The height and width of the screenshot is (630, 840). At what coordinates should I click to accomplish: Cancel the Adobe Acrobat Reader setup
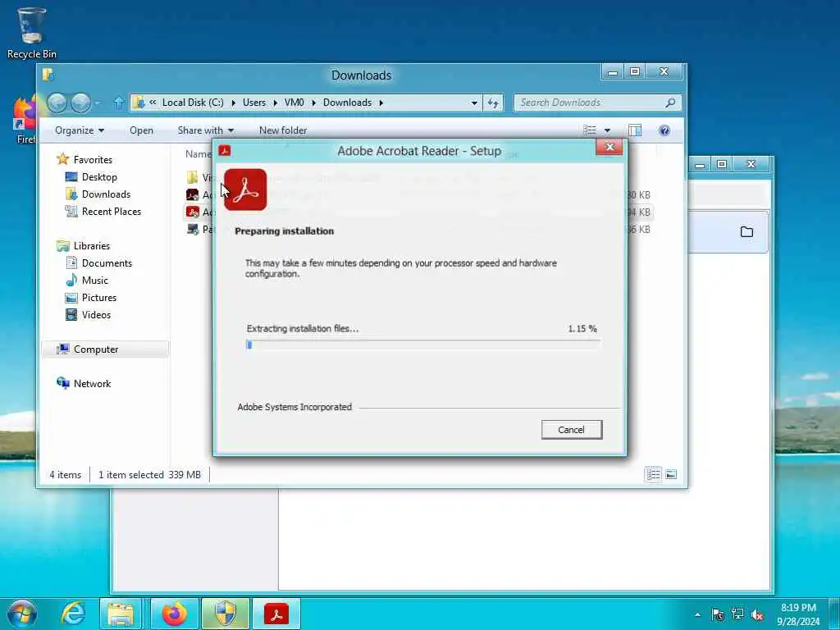(572, 430)
